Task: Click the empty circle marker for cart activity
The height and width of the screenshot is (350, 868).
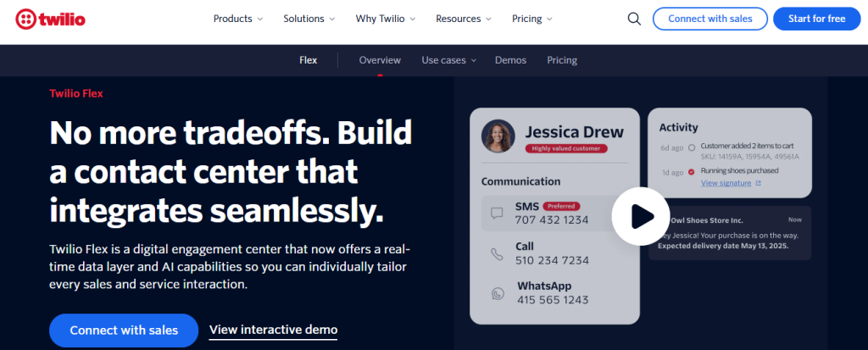Action: coord(692,147)
